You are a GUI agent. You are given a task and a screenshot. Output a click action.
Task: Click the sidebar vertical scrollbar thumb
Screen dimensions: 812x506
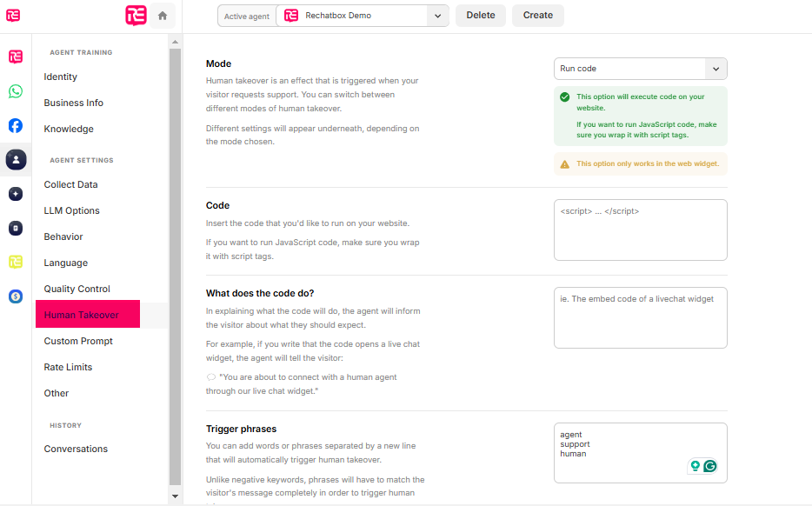click(x=175, y=267)
